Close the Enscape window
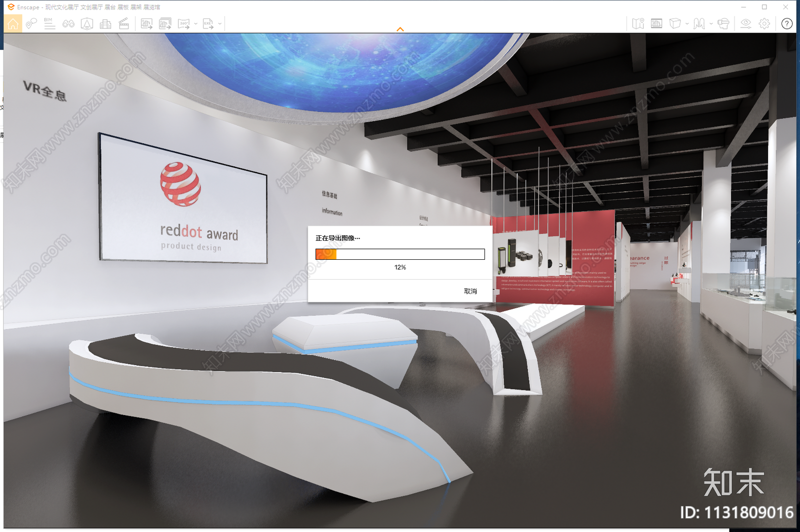This screenshot has width=800, height=532. click(x=785, y=7)
